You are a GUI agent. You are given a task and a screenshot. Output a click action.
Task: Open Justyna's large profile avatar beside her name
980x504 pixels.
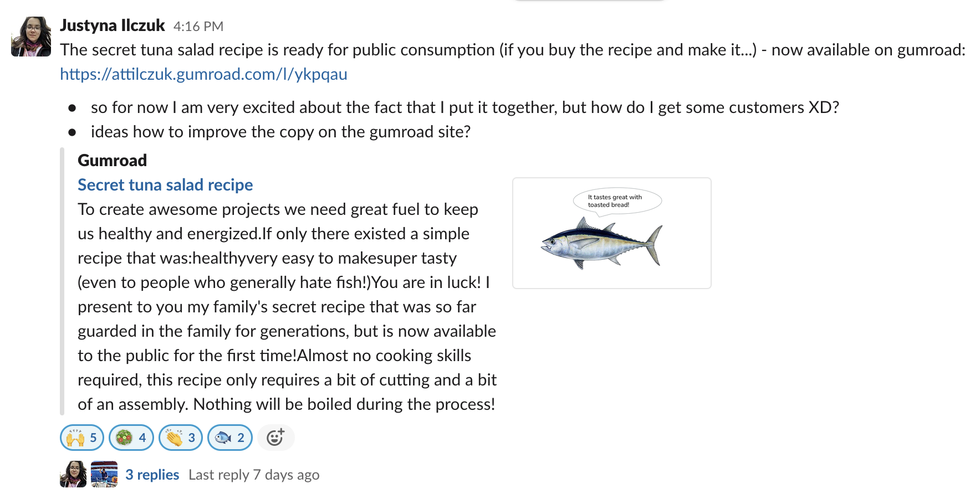pos(31,37)
